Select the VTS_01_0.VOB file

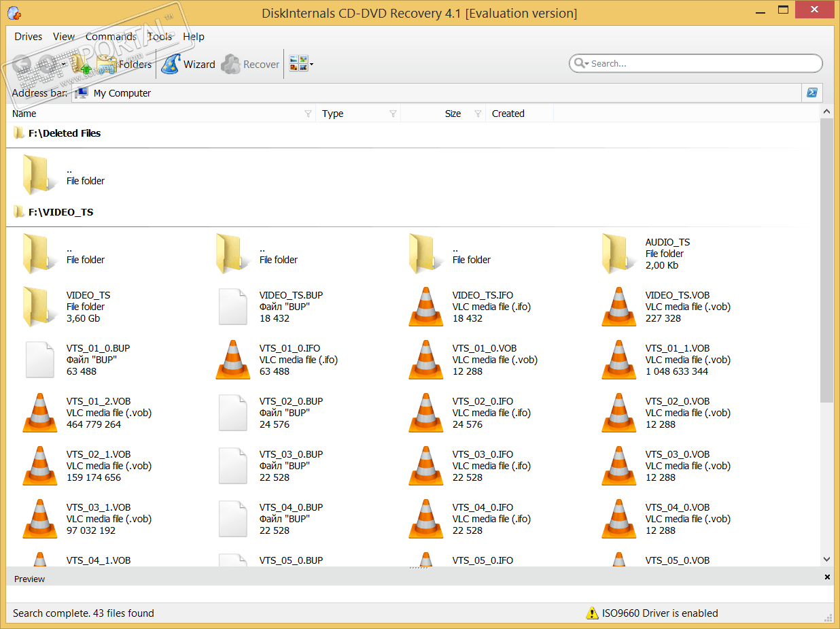(x=473, y=360)
